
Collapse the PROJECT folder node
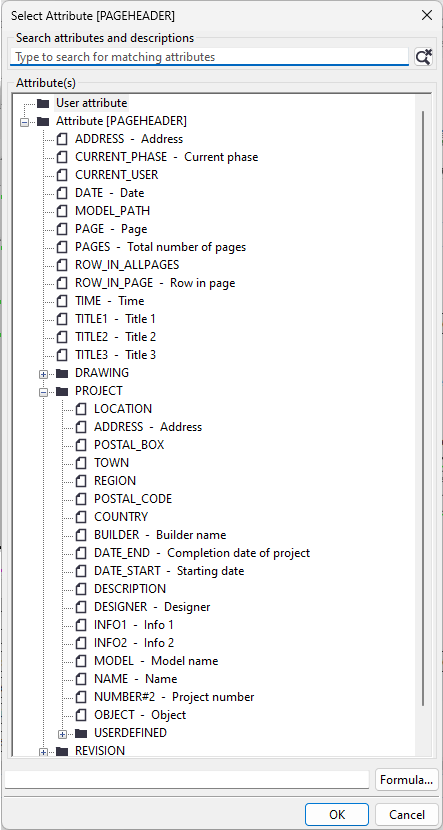pos(43,392)
